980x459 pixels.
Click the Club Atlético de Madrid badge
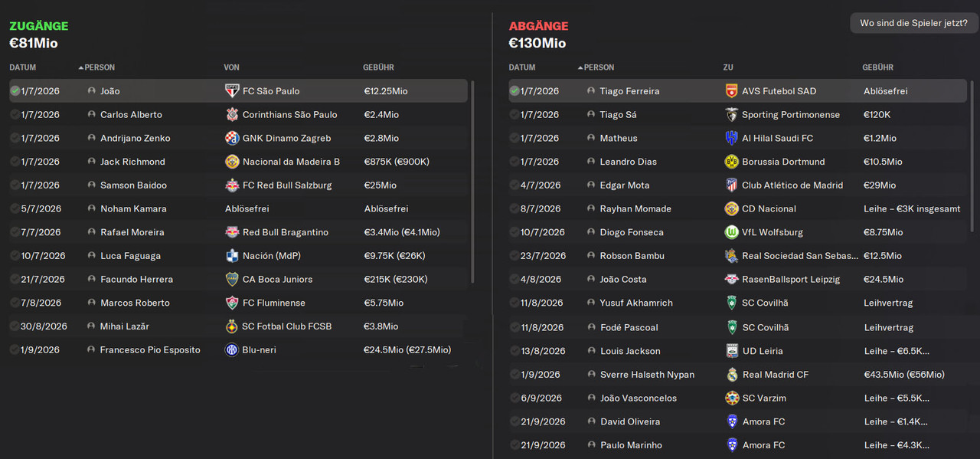click(x=731, y=185)
